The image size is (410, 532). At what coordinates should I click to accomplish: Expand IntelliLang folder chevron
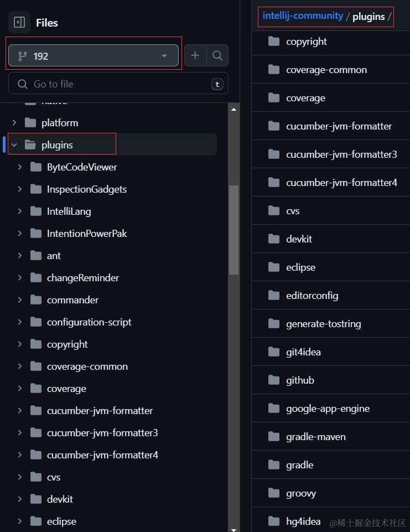[20, 211]
